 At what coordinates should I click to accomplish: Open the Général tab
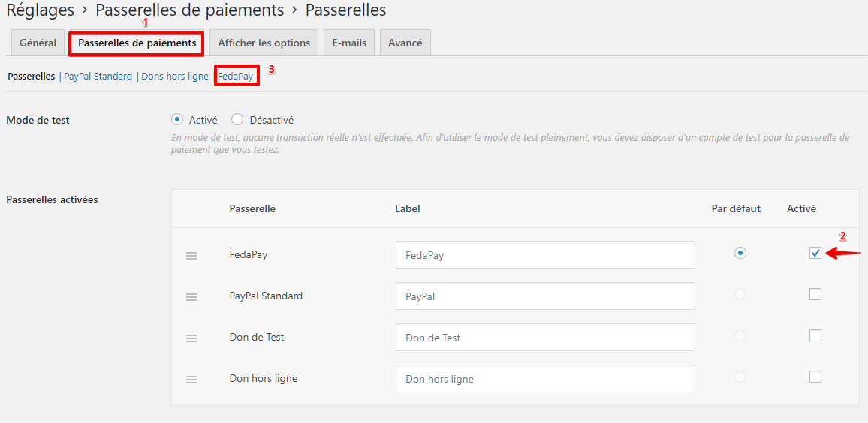[38, 43]
